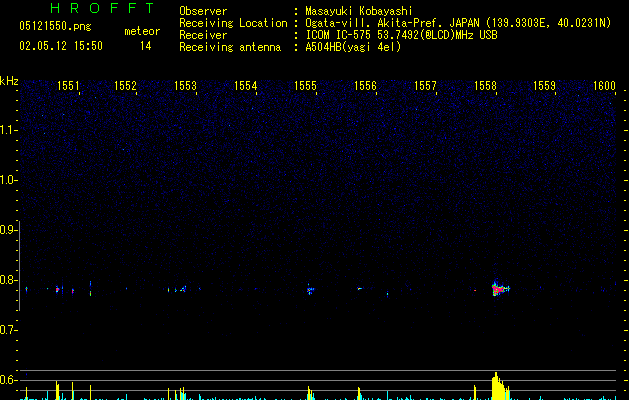This screenshot has height=400, width=629.
Task: Click the 1552 time axis marker
Action: click(126, 86)
